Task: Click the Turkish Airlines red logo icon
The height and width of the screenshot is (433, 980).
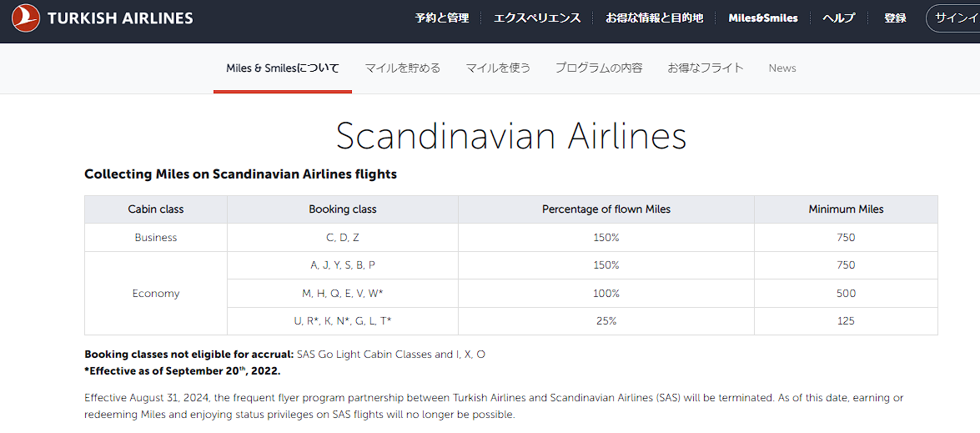Action: pyautogui.click(x=26, y=18)
